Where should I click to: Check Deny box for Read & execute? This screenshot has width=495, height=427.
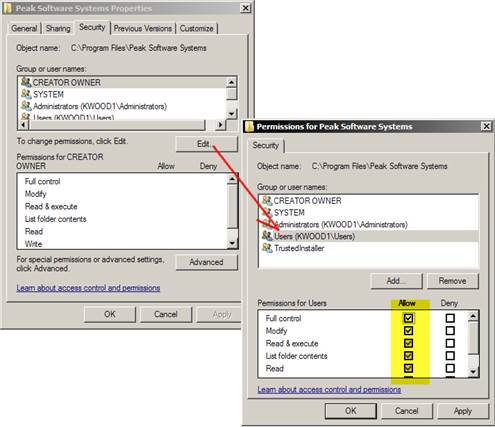pyautogui.click(x=450, y=343)
